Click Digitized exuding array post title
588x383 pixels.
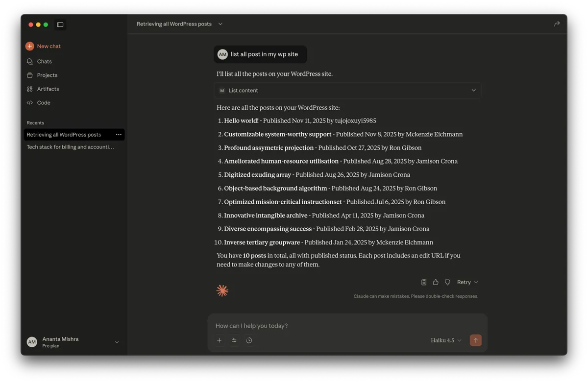257,175
